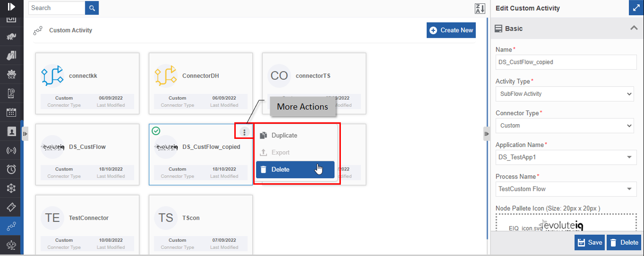The width and height of the screenshot is (644, 256).
Task: Click the CO avatar on connectorTS card
Action: (279, 76)
